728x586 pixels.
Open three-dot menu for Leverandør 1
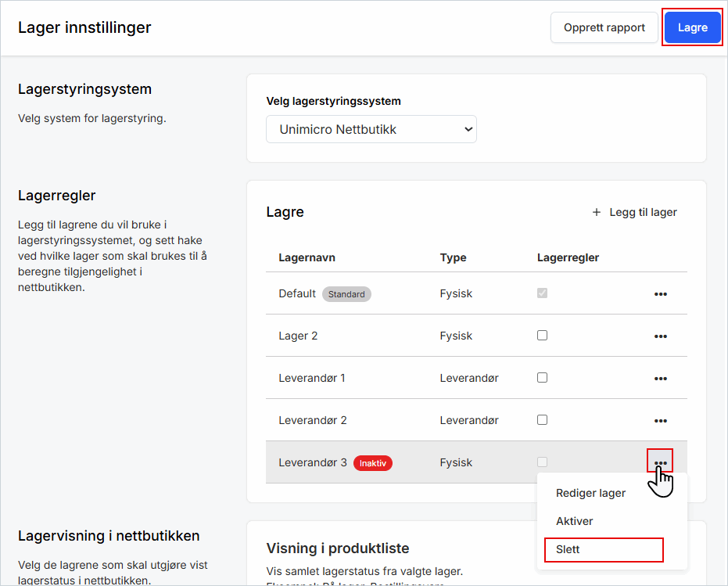click(x=660, y=379)
